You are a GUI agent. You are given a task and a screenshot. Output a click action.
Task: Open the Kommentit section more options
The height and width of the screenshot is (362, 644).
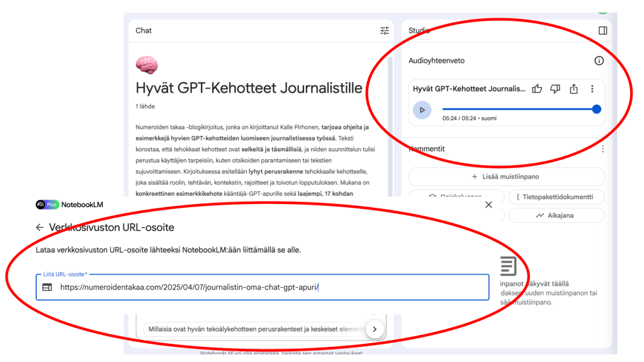(x=602, y=149)
